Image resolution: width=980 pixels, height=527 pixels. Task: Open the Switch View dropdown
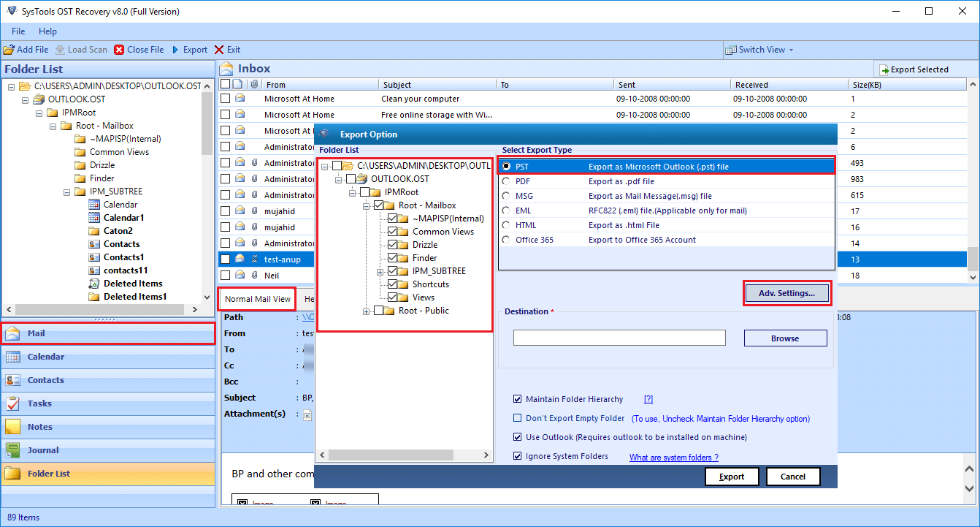point(760,50)
